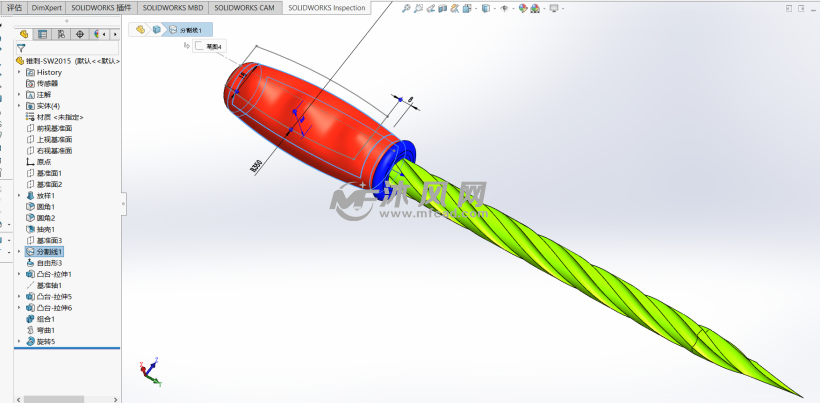The width and height of the screenshot is (820, 403).
Task: Expand the 凸台-拉伸1 feature
Action: (19, 274)
